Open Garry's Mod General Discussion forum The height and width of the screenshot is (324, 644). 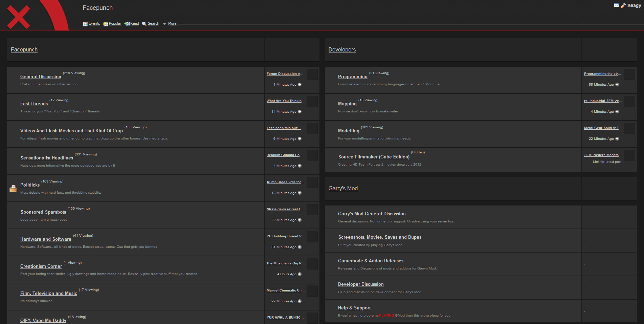pyautogui.click(x=372, y=214)
